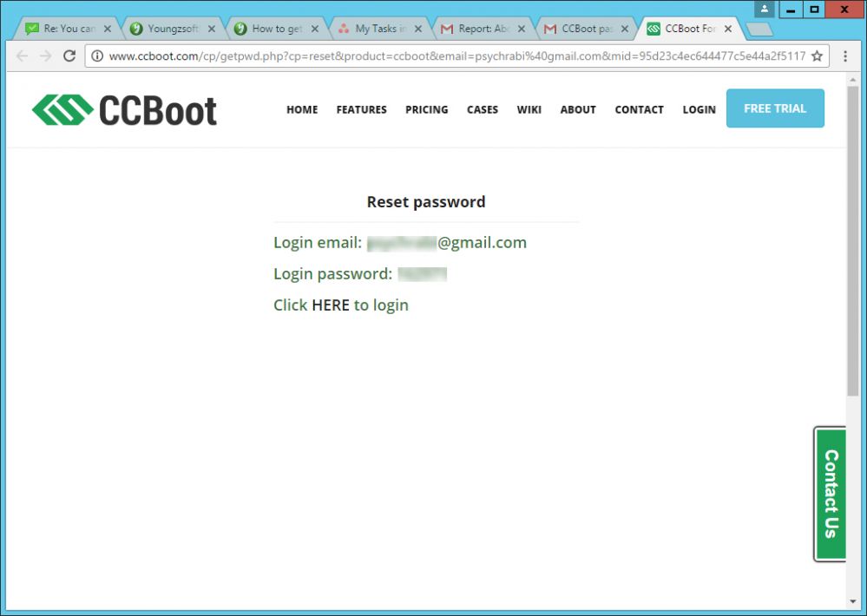The height and width of the screenshot is (616, 867).
Task: Close the 'Report: Ab' Gmail tab
Action: [x=522, y=29]
